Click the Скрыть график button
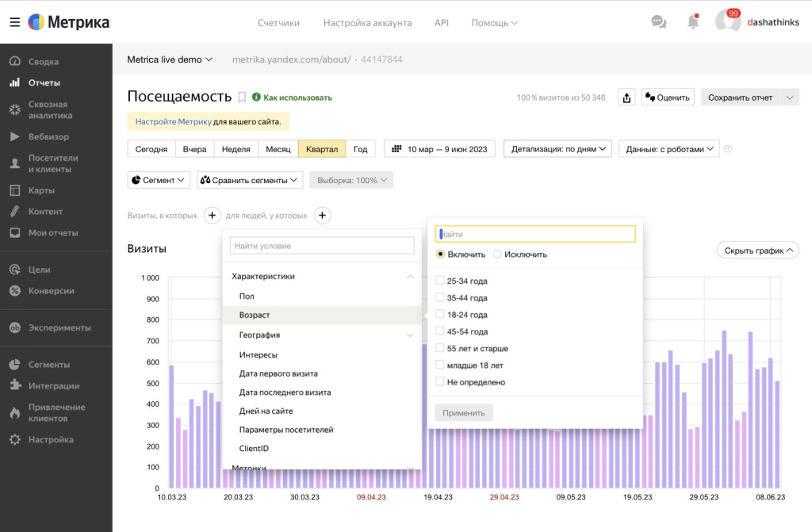 pyautogui.click(x=756, y=251)
